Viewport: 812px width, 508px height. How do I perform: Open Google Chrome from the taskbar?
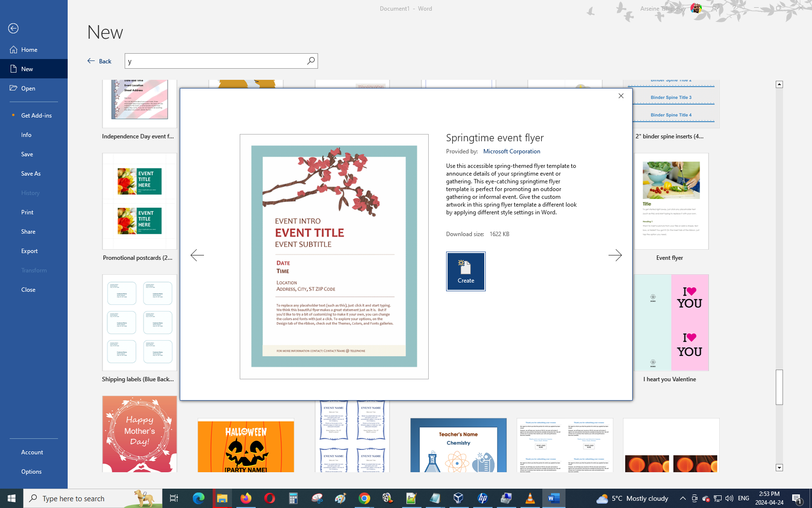[x=364, y=498]
